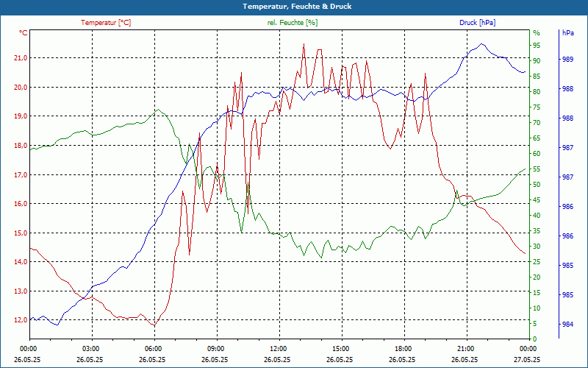This screenshot has height=368, width=588.
Task: Click the '90' humidity tick label
Action: (537, 61)
